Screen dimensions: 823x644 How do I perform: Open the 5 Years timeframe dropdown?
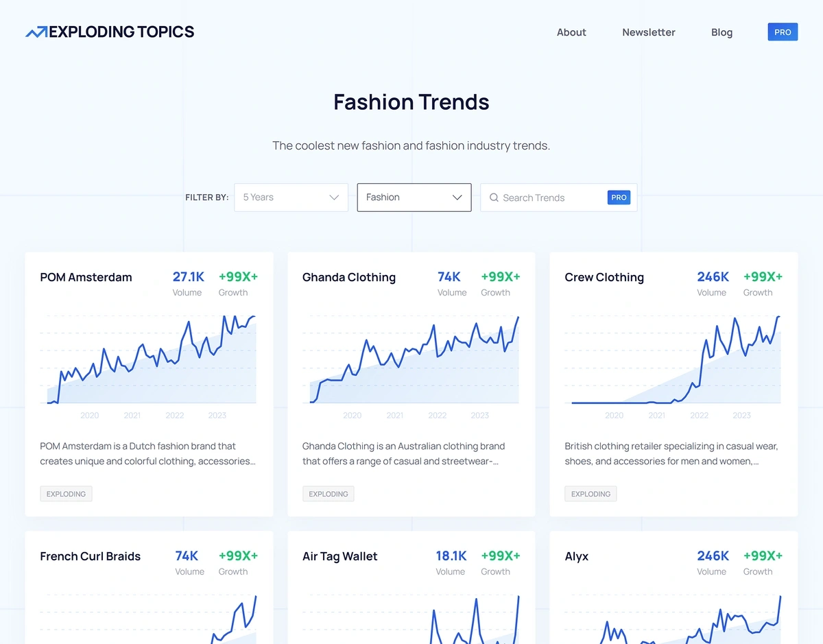[291, 198]
